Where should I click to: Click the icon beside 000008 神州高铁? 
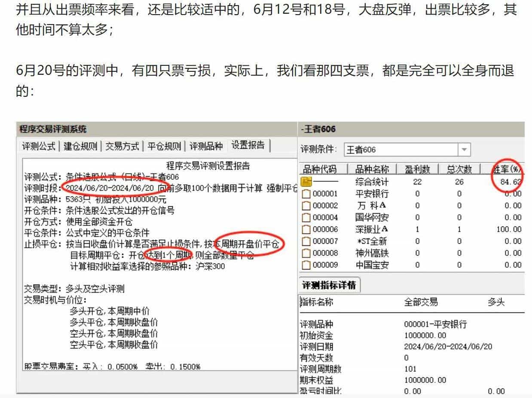(306, 253)
